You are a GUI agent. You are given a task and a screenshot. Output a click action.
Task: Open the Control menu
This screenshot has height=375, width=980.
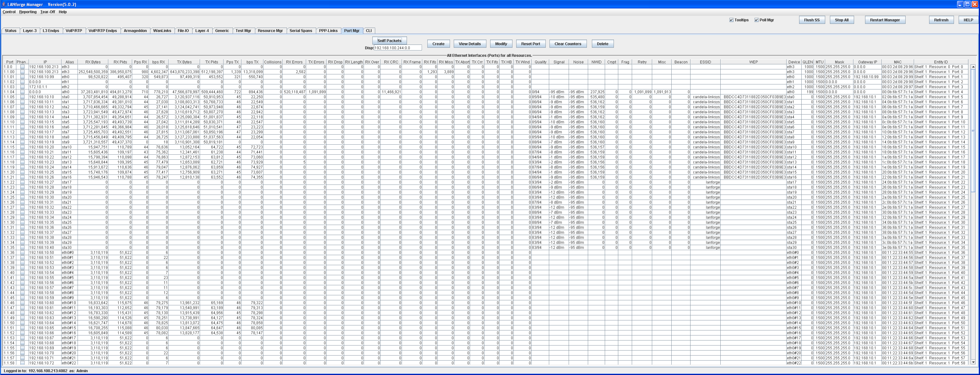[x=9, y=12]
